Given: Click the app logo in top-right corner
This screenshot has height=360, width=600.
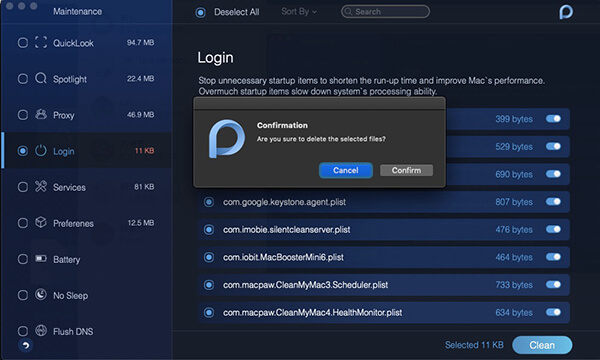Looking at the screenshot, I should pos(566,11).
